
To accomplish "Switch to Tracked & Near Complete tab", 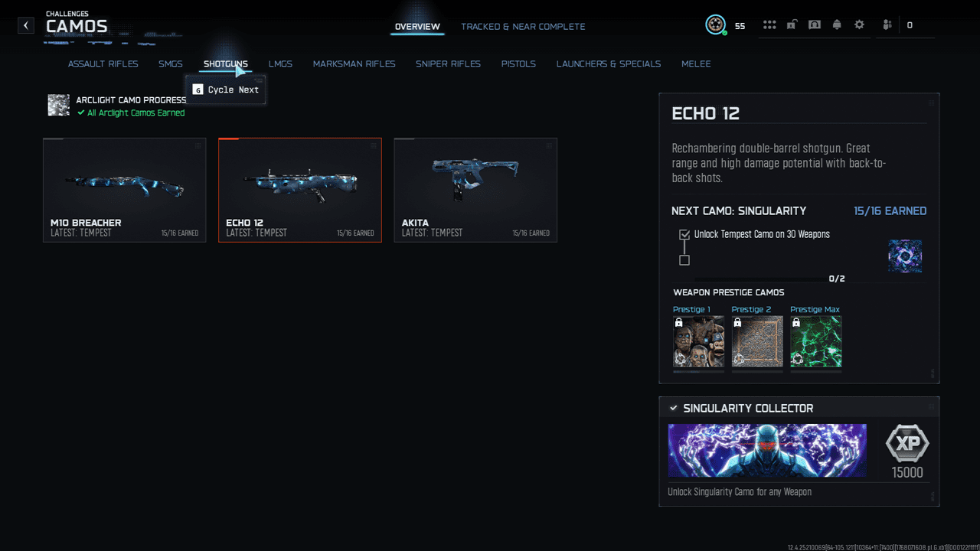I will pos(523,27).
